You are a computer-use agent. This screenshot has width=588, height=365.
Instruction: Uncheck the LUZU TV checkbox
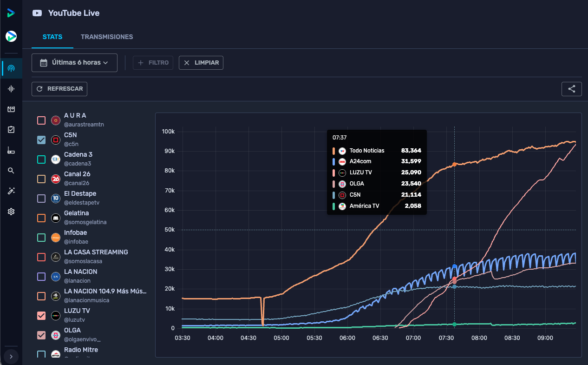pos(41,316)
